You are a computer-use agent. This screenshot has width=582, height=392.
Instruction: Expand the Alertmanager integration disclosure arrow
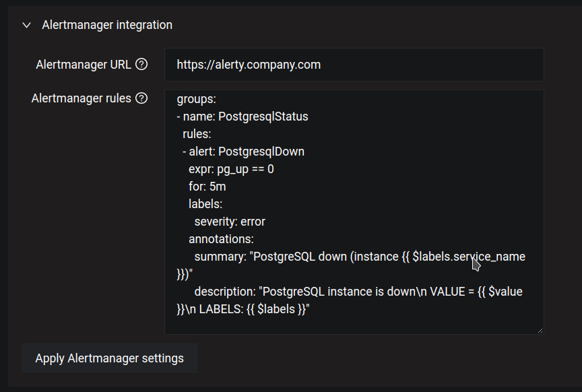coord(26,25)
